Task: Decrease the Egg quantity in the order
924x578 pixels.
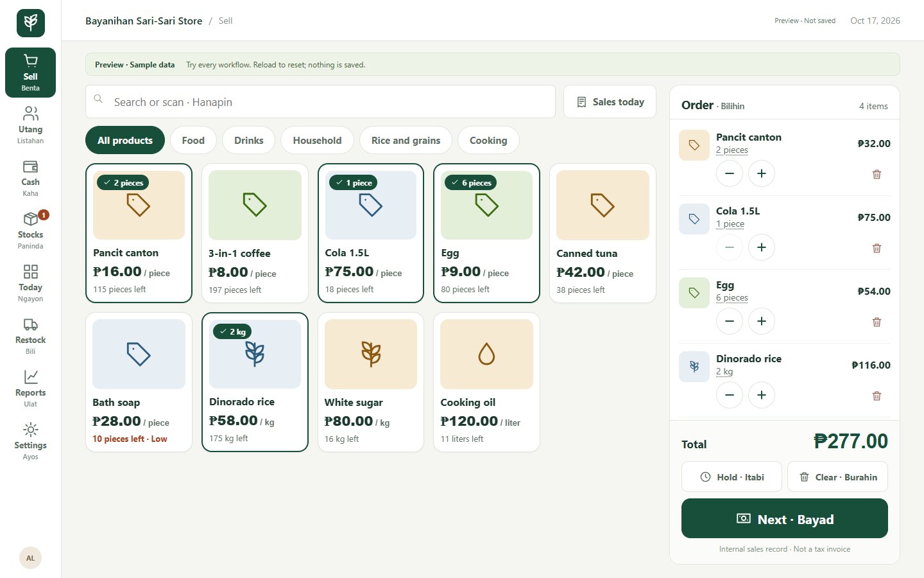Action: [x=730, y=321]
